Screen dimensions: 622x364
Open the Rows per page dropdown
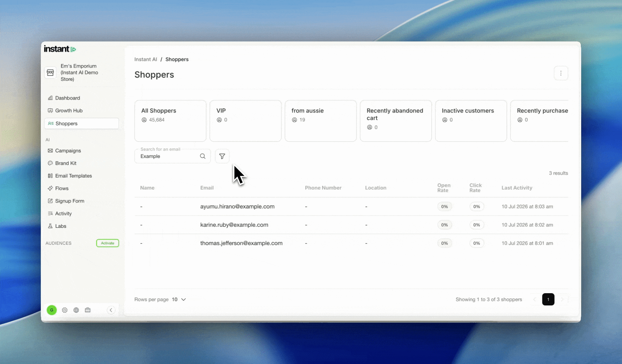[x=179, y=299]
